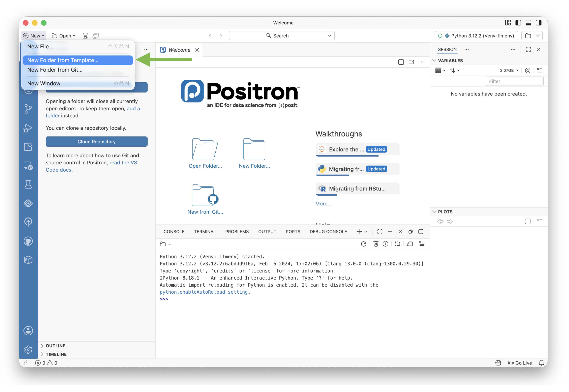Open the Python 3.12.2 interpreter selector
The width and height of the screenshot is (569, 392).
[476, 36]
